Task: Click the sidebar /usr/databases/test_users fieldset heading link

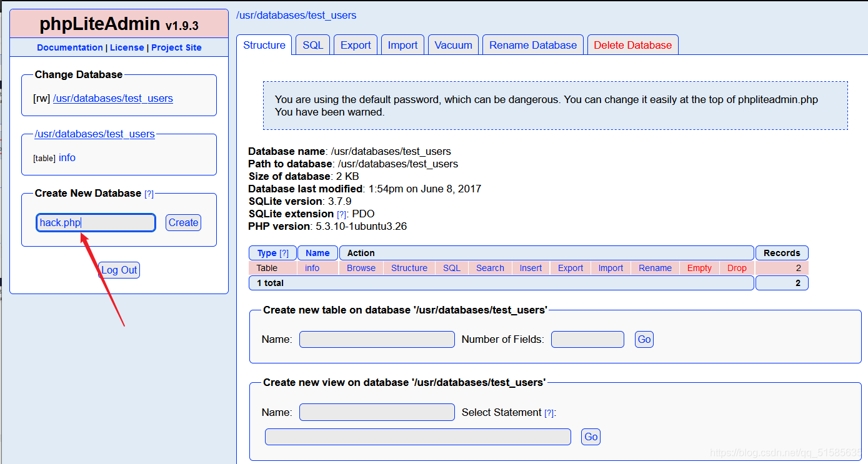Action: 95,134
